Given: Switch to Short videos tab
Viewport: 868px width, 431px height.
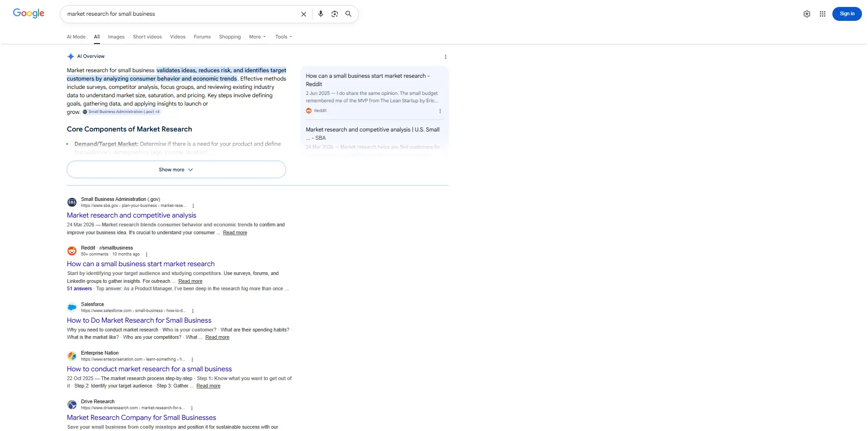Looking at the screenshot, I should click(x=147, y=37).
